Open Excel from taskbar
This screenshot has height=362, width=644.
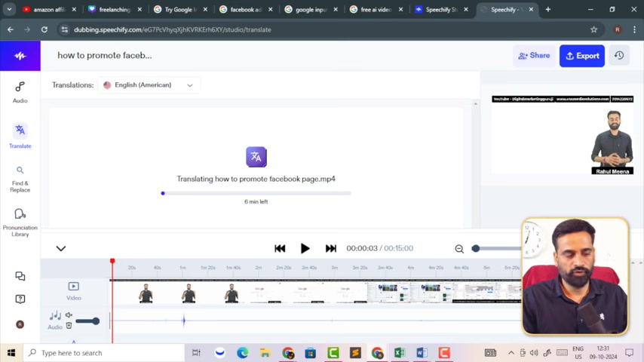(x=399, y=352)
